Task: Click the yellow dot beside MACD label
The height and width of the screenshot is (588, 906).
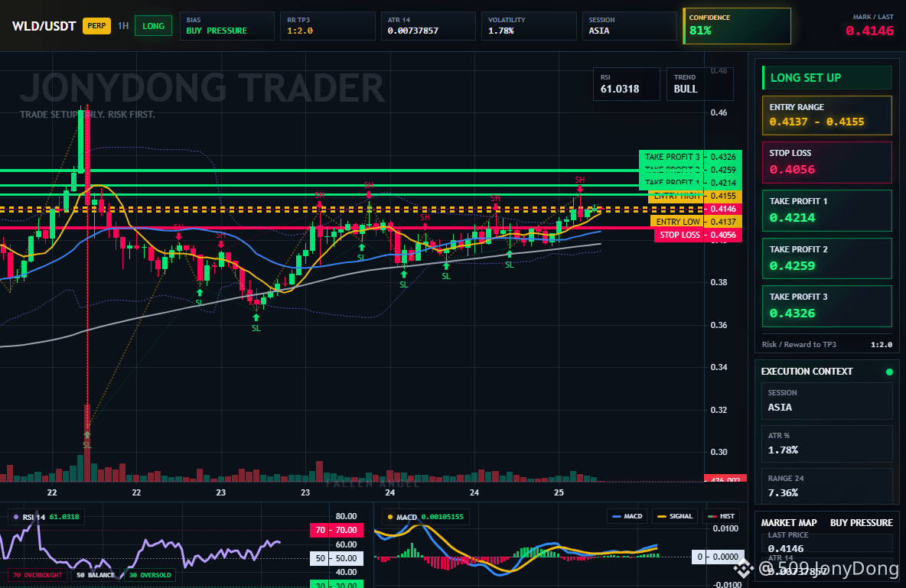Action: 390,517
